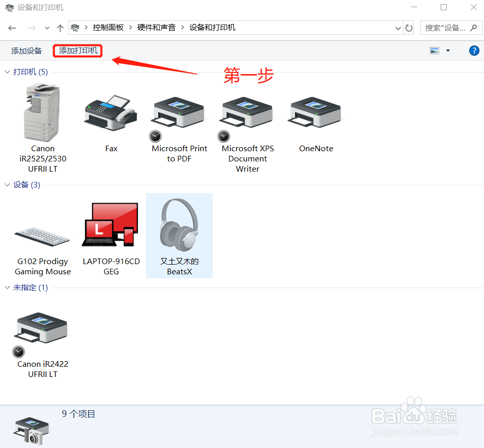This screenshot has height=448, width=484.
Task: Click the window title bar devices icon
Action: [x=9, y=8]
